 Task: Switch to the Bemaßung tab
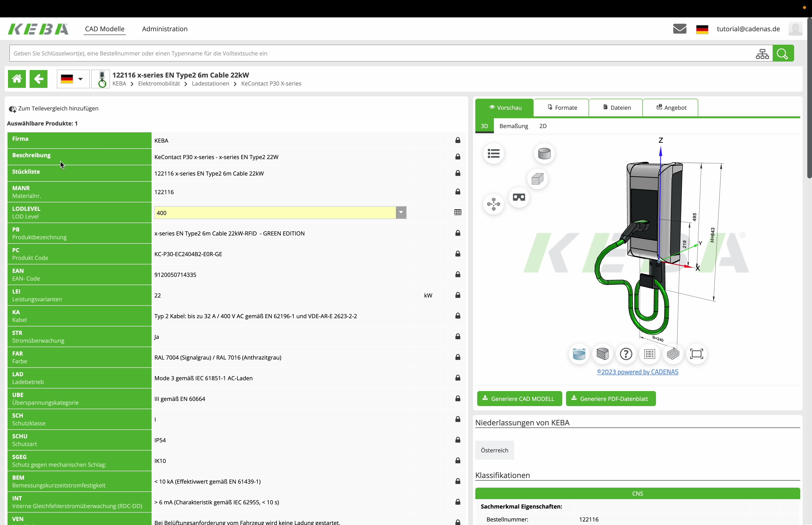pyautogui.click(x=514, y=126)
